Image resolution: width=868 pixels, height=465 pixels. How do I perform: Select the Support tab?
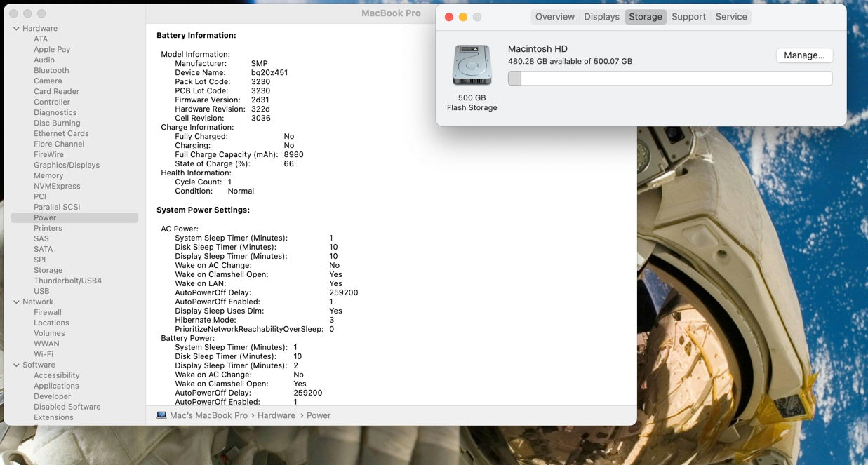[688, 17]
